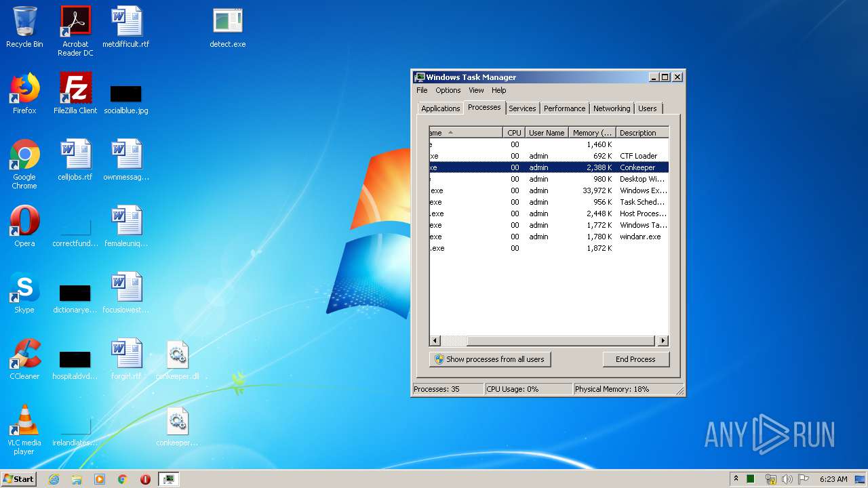Select the Host Proces... process row
This screenshot has height=488, width=868.
coord(549,213)
